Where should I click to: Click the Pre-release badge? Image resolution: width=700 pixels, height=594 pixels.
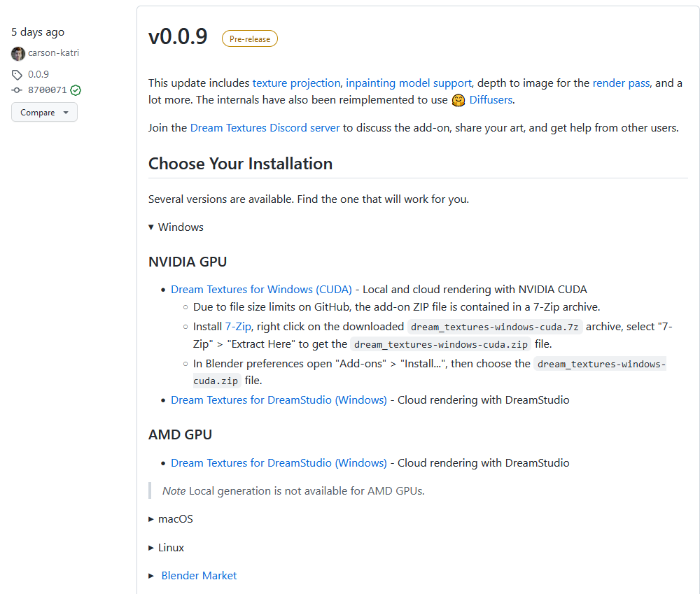(x=250, y=39)
